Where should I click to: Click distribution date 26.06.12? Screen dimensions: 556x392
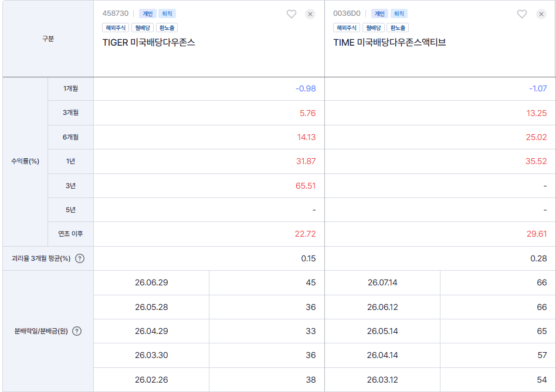coord(382,307)
